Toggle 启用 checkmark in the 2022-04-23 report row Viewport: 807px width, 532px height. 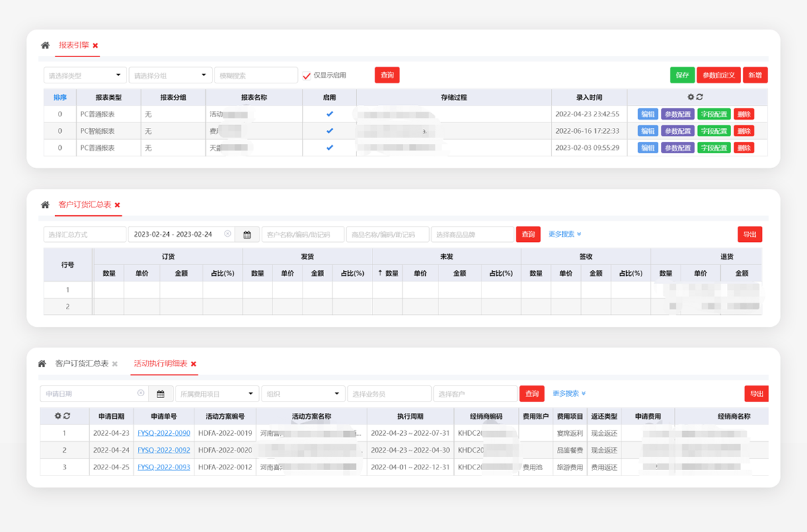(x=330, y=114)
